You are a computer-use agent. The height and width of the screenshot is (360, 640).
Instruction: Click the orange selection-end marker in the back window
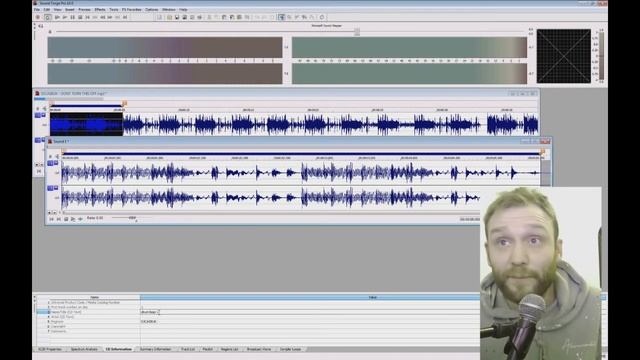tap(124, 104)
